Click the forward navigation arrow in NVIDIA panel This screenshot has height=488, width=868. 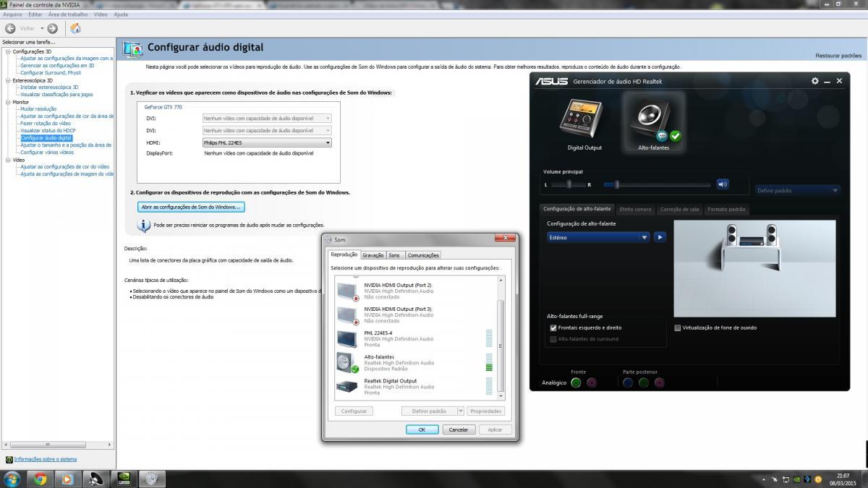point(52,28)
